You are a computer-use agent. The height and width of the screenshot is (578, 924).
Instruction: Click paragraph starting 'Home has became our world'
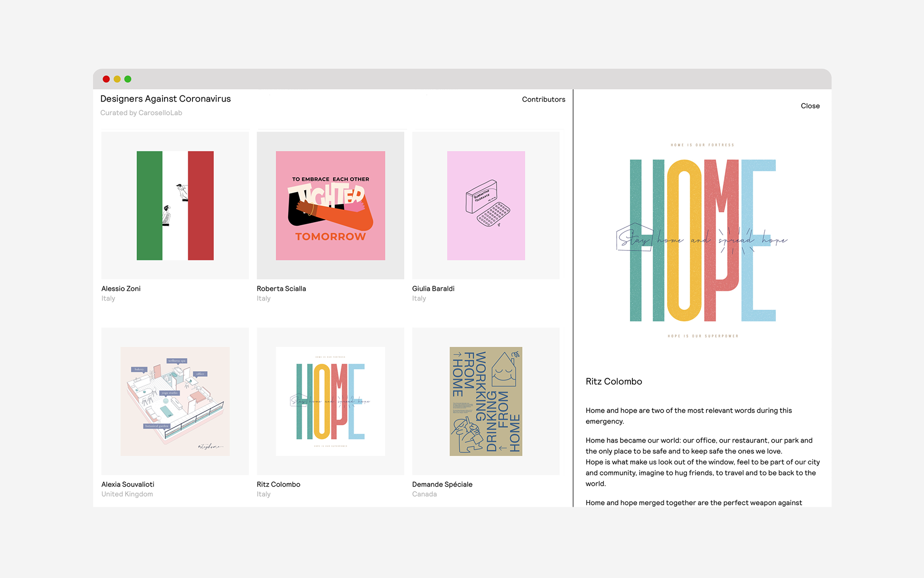[x=703, y=462]
